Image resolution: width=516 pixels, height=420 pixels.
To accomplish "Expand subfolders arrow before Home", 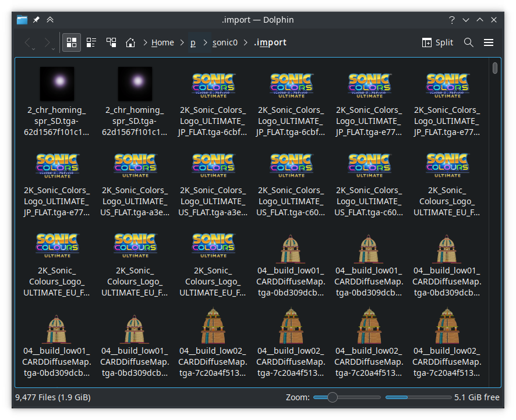I will tap(145, 42).
